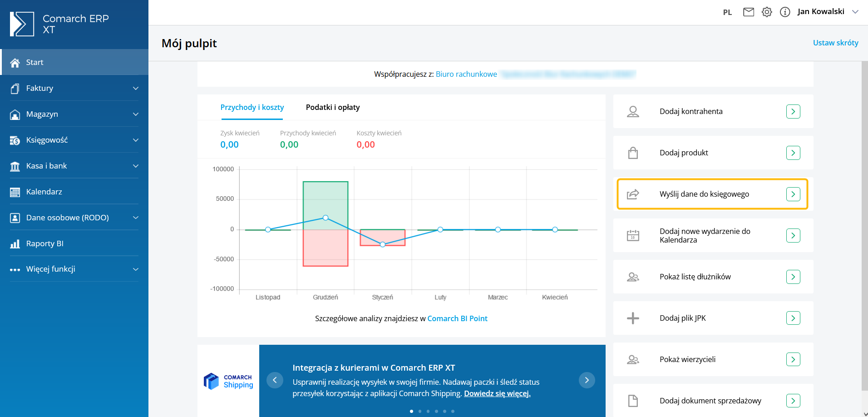Click the Grudzień data point on chart

coord(325,218)
